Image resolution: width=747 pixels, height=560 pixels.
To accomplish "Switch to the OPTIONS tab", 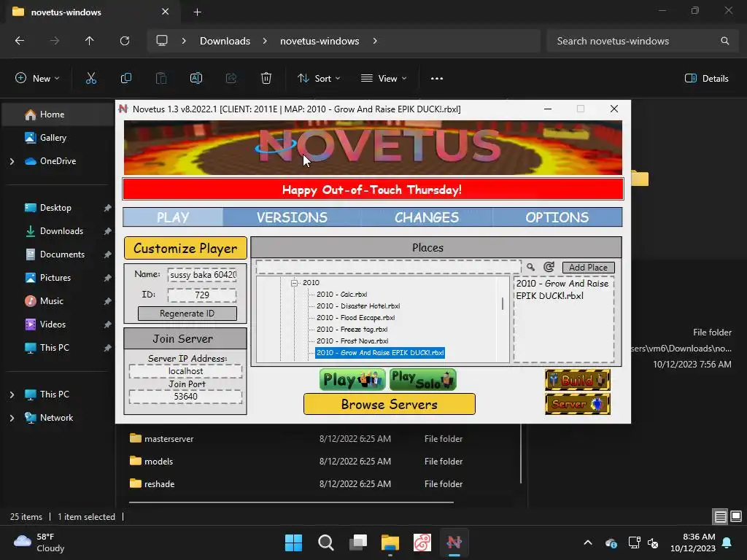I will click(x=557, y=217).
